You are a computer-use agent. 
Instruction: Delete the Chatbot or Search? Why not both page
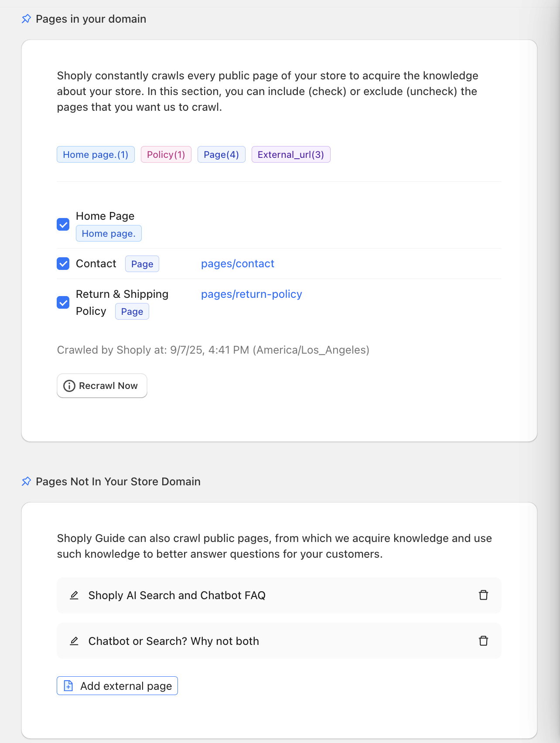pos(483,641)
